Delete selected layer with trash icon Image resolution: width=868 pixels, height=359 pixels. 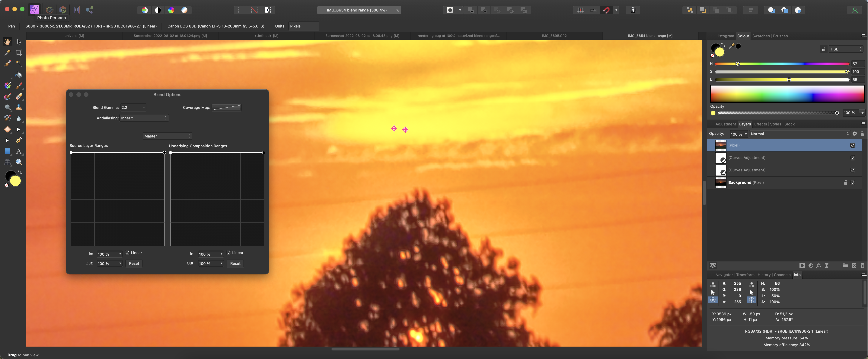click(862, 266)
